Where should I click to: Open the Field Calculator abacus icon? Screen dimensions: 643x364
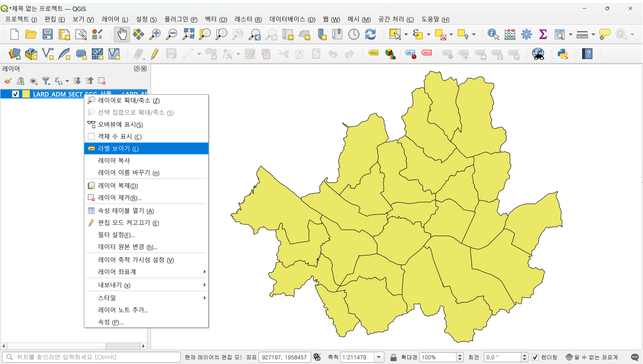[x=510, y=34]
